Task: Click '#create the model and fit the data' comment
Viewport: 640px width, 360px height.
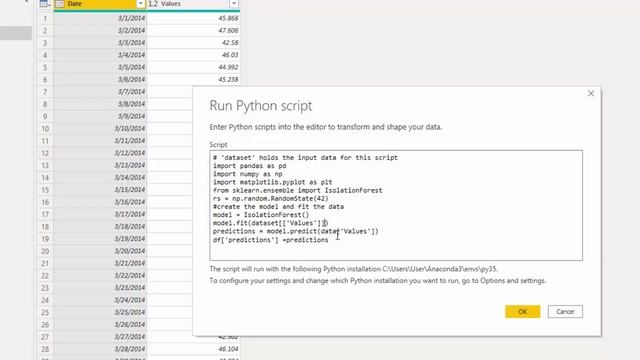Action: coord(278,207)
